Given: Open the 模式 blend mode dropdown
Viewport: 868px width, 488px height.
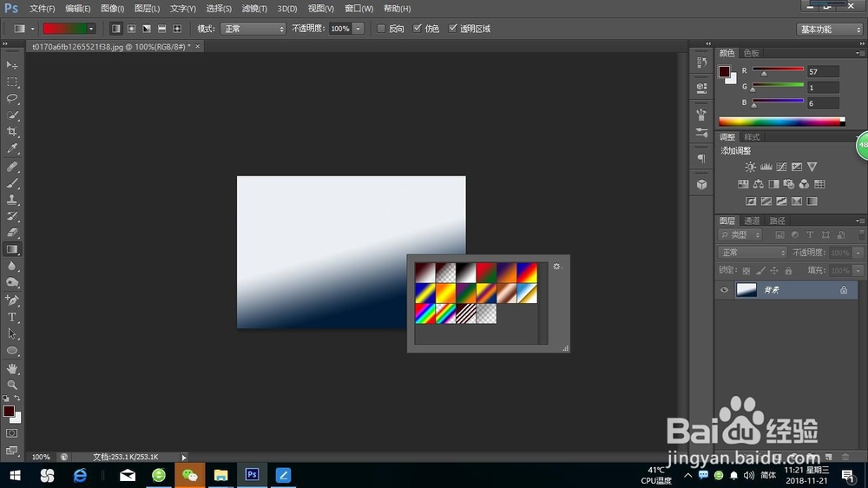Looking at the screenshot, I should [x=253, y=29].
